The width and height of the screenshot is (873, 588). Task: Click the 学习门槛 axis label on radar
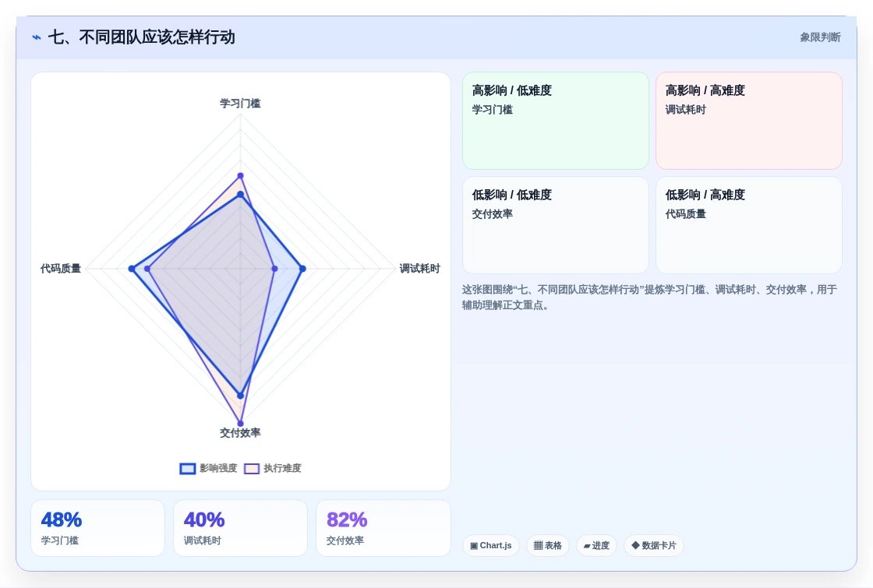(240, 104)
